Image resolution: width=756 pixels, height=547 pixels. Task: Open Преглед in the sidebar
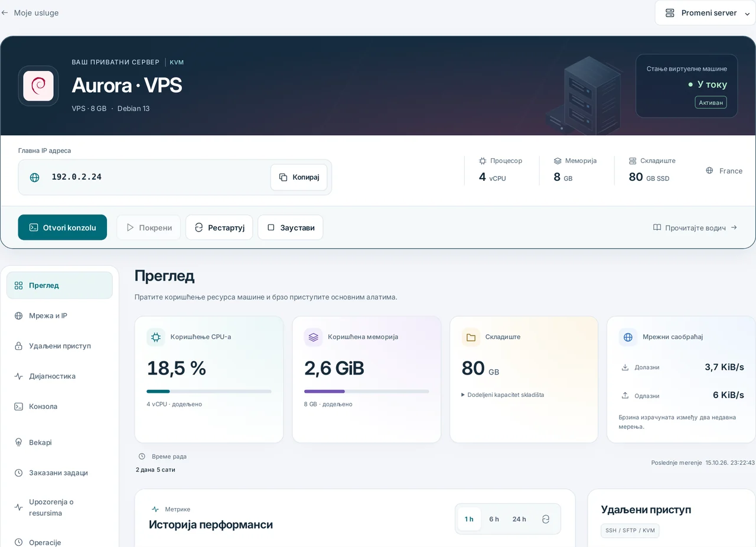click(60, 285)
